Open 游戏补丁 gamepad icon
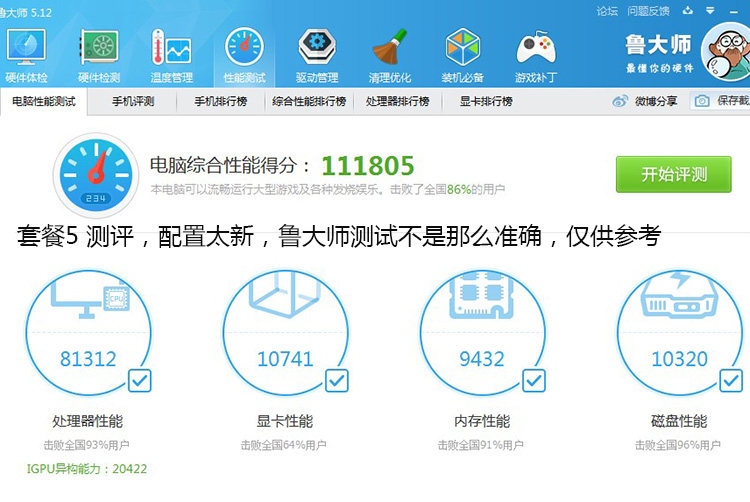The image size is (750, 502). pyautogui.click(x=536, y=47)
